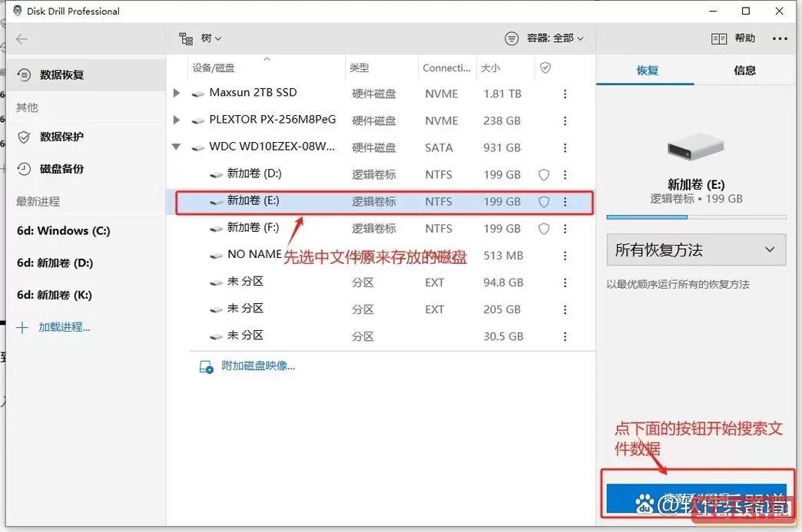802x532 pixels.
Task: Click the 1.81 TB size value
Action: click(502, 94)
